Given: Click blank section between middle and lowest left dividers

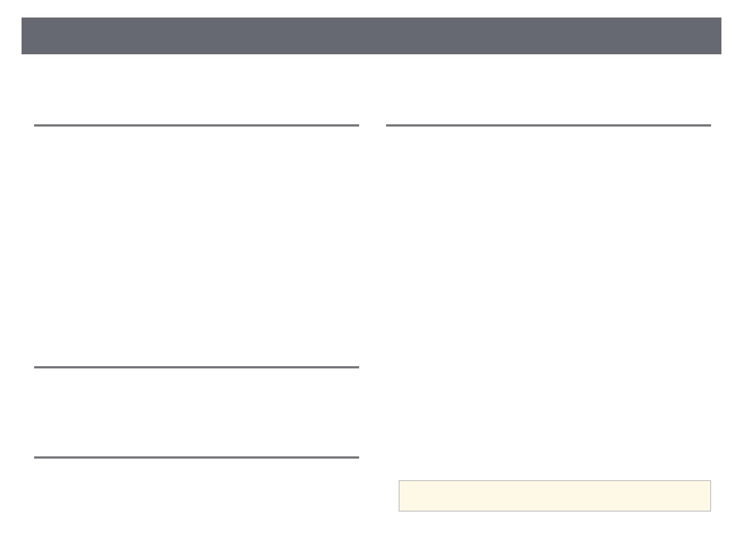Looking at the screenshot, I should [x=196, y=412].
